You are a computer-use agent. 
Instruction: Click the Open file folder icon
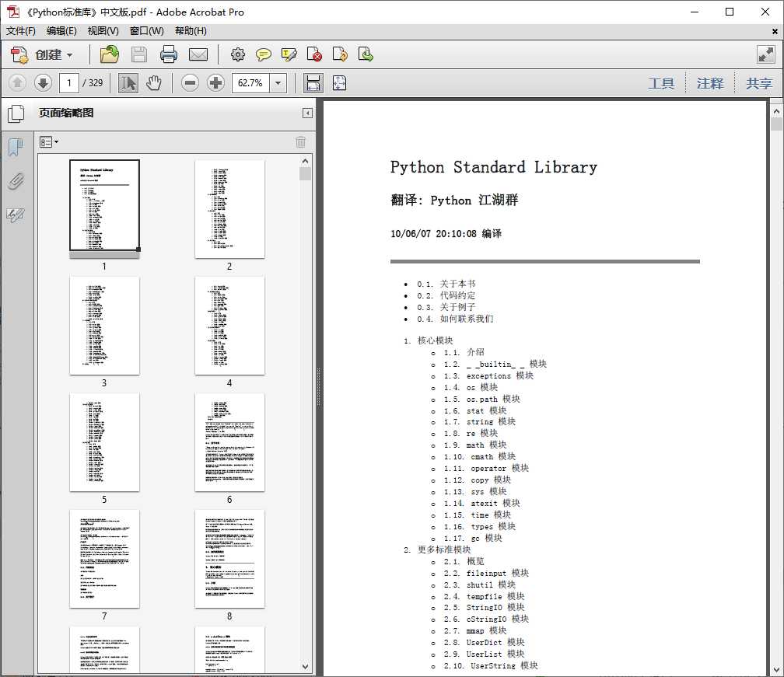[110, 54]
